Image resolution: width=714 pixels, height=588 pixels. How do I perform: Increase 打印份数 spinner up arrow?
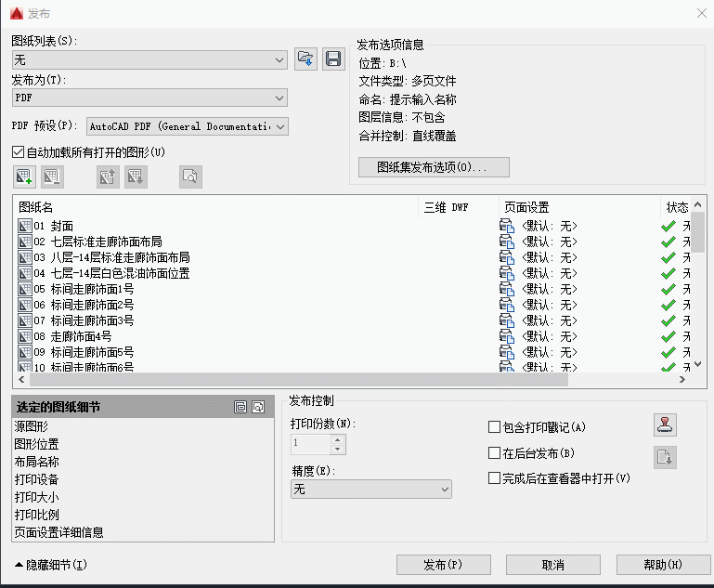[337, 440]
